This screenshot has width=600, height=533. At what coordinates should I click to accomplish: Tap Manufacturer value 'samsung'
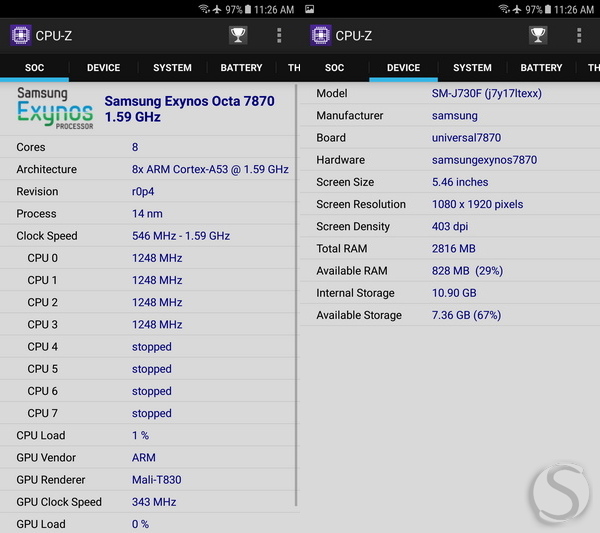[x=455, y=116]
